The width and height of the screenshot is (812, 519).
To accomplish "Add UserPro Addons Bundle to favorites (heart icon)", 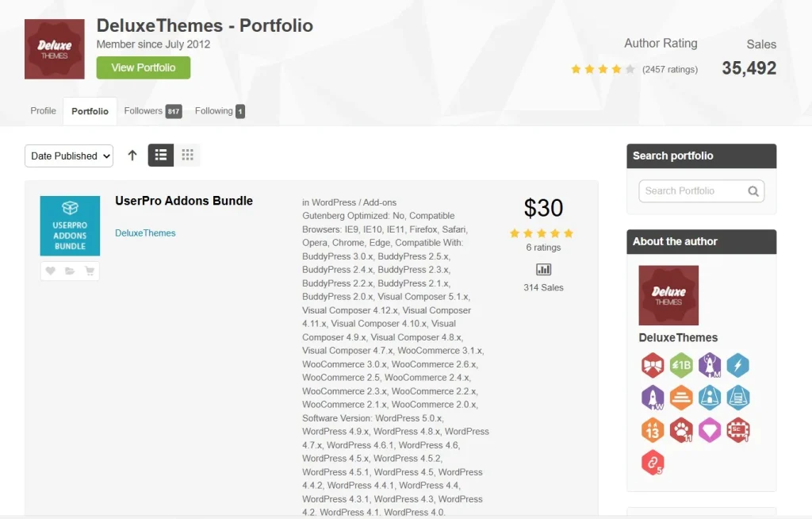I will click(51, 271).
